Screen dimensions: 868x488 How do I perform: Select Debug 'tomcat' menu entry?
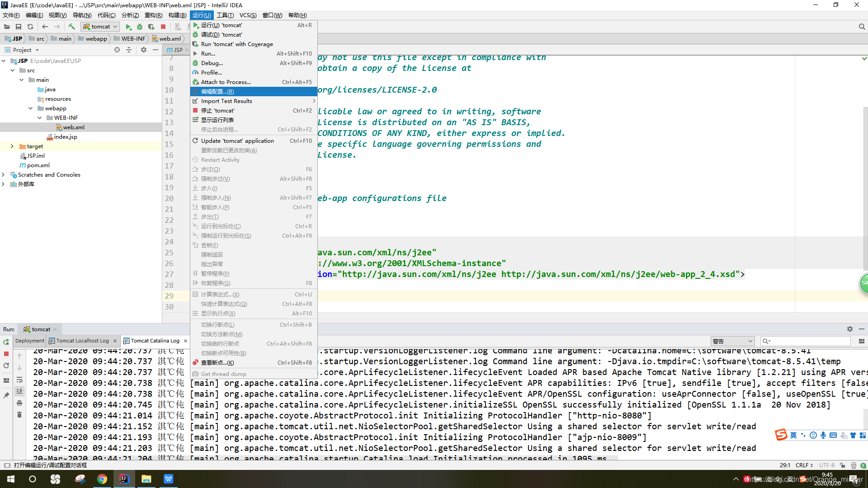click(254, 35)
